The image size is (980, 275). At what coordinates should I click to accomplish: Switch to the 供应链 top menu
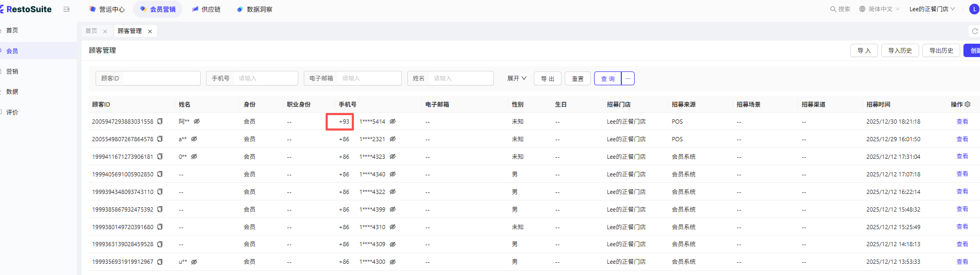click(x=207, y=9)
